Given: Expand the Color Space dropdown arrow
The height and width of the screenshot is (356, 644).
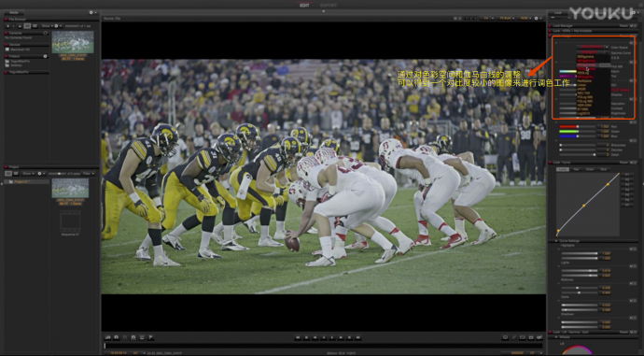Looking at the screenshot, I should 607,48.
